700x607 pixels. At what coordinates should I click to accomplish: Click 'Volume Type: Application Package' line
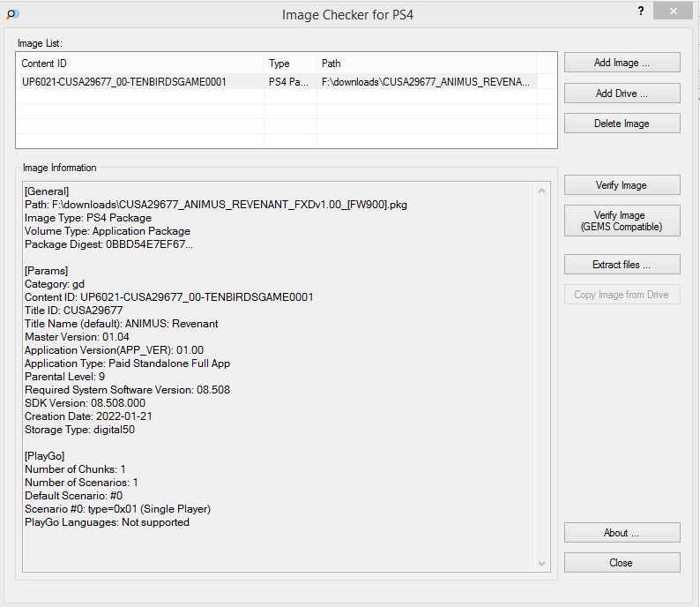point(108,231)
